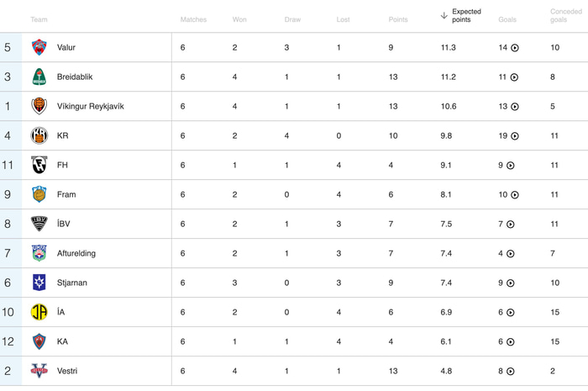This screenshot has width=588, height=391.
Task: Sort by the Goals column header
Action: tap(507, 19)
